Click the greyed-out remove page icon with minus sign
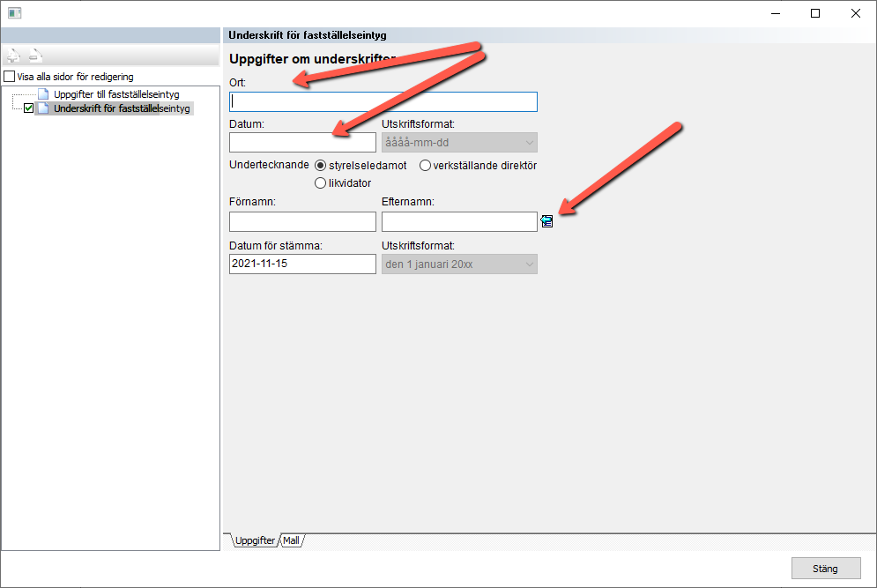Screen dimensions: 877x588 (35, 55)
